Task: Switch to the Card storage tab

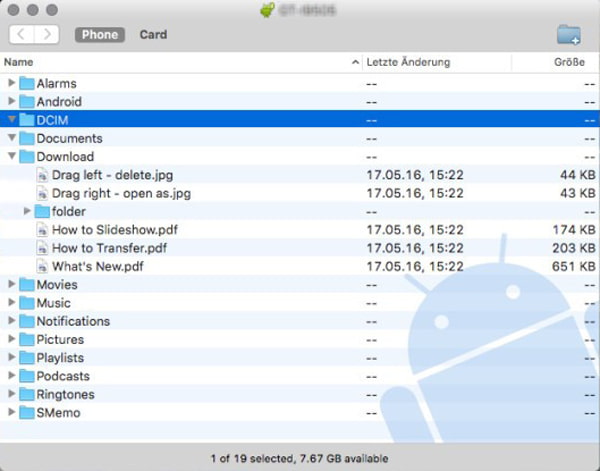Action: click(x=153, y=34)
